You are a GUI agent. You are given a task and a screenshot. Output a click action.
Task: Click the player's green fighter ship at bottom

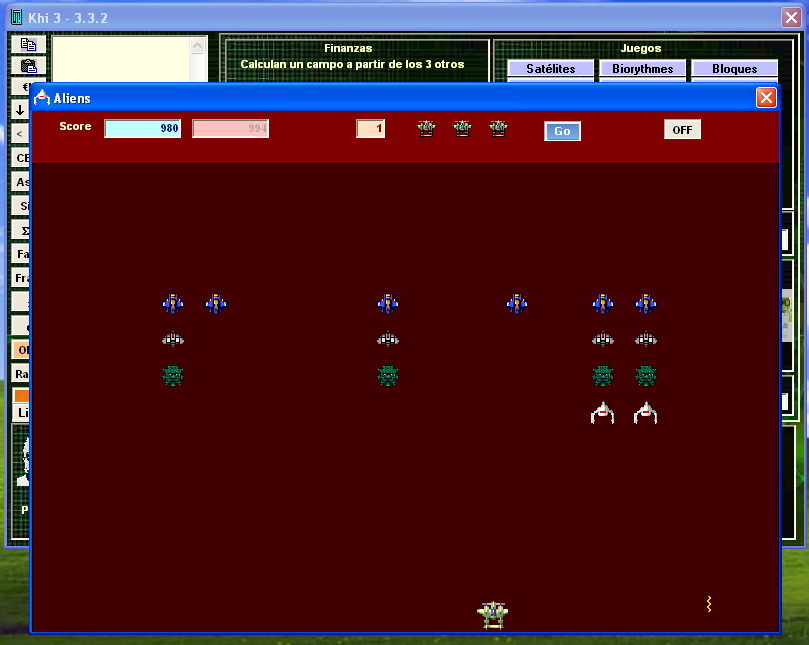(x=493, y=615)
